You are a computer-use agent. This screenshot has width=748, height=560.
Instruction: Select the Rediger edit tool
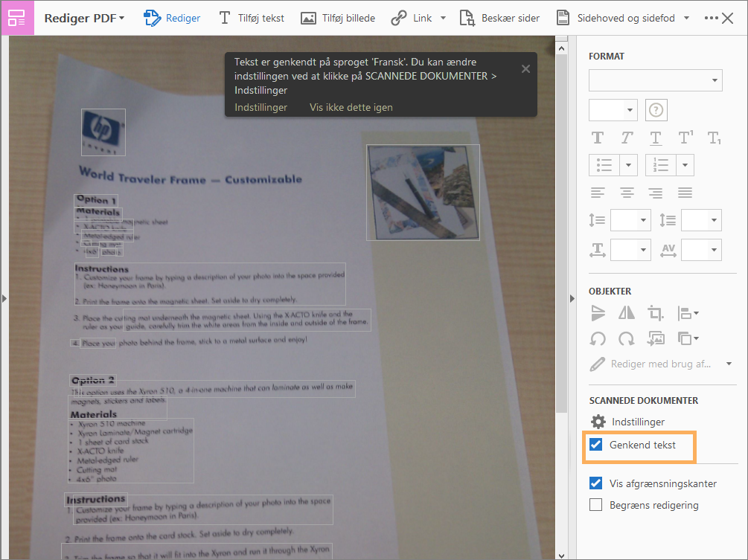click(x=172, y=18)
